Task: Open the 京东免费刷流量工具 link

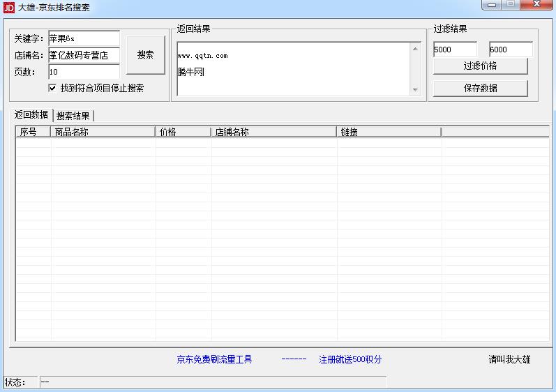Action: (214, 360)
